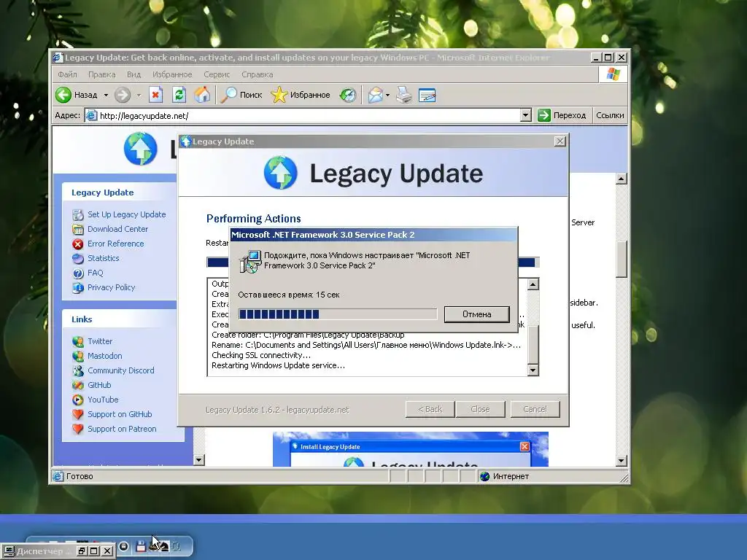The width and height of the screenshot is (747, 560).
Task: Click the Set Up Legacy Update icon
Action: click(77, 215)
